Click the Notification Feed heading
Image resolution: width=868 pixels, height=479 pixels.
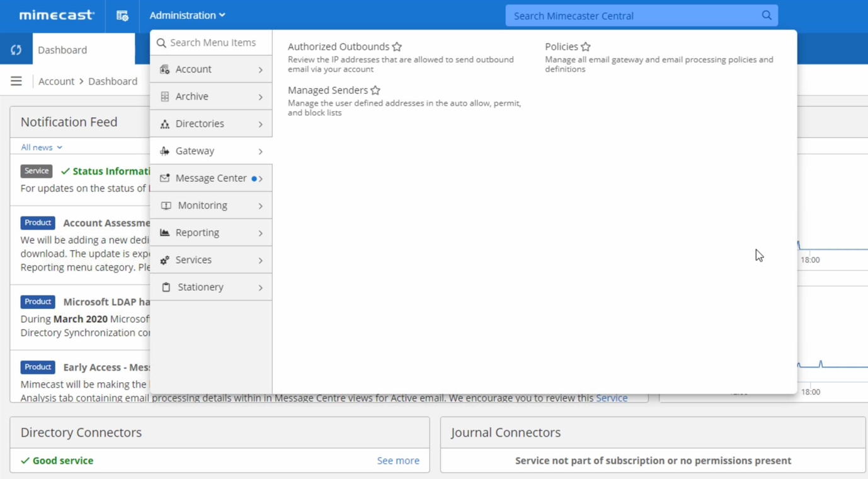click(69, 122)
